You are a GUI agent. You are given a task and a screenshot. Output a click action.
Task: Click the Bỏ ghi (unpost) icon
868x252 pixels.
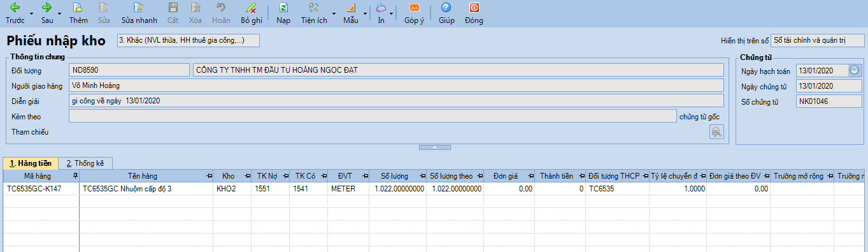pyautogui.click(x=252, y=8)
